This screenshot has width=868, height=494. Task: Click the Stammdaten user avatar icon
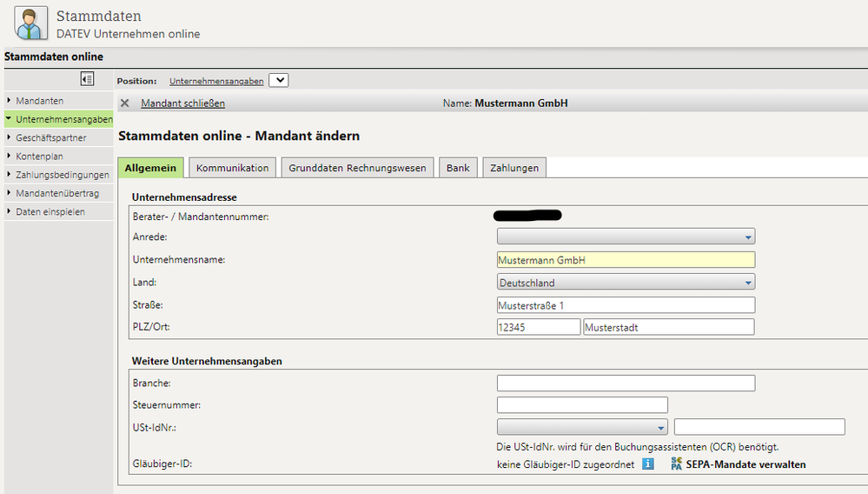[32, 23]
